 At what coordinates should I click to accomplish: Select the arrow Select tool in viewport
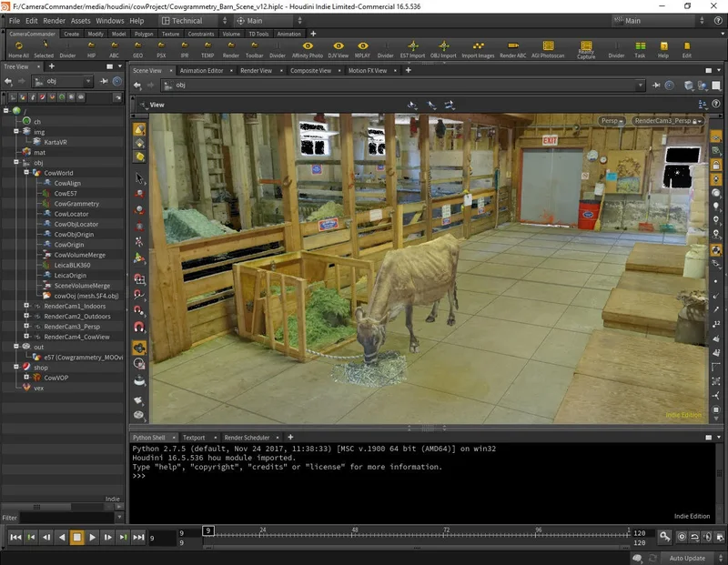pos(139,178)
